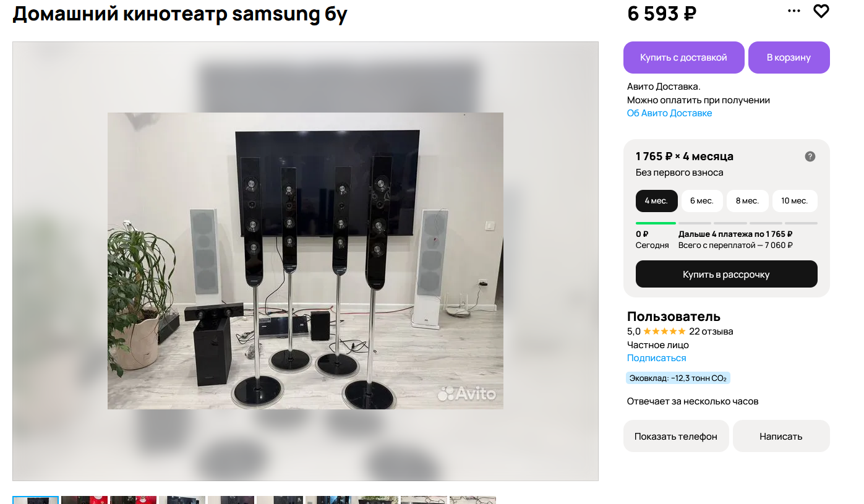Select the 10 мес. installment option
This screenshot has width=864, height=504.
(795, 201)
